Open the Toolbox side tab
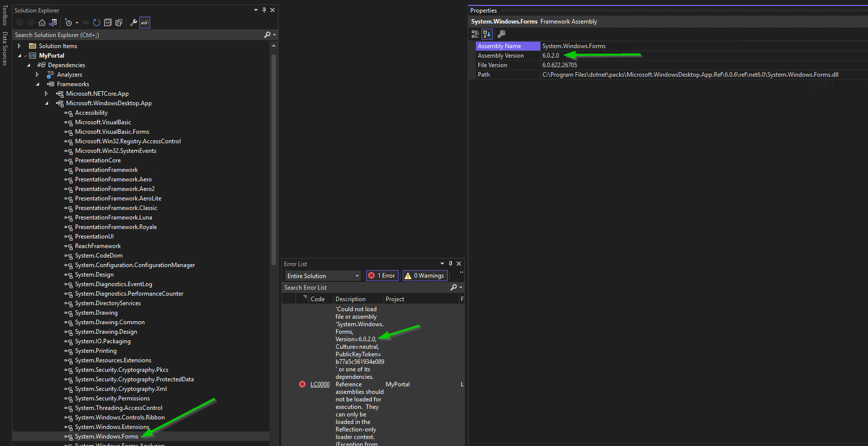This screenshot has height=446, width=868. click(x=5, y=15)
